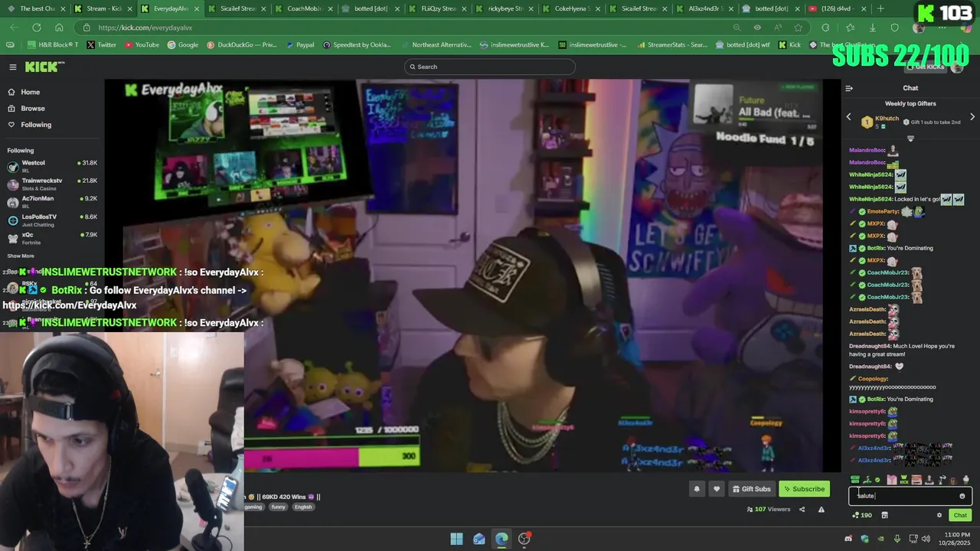Click K9hutch in top gifters
The height and width of the screenshot is (551, 980).
tap(887, 119)
